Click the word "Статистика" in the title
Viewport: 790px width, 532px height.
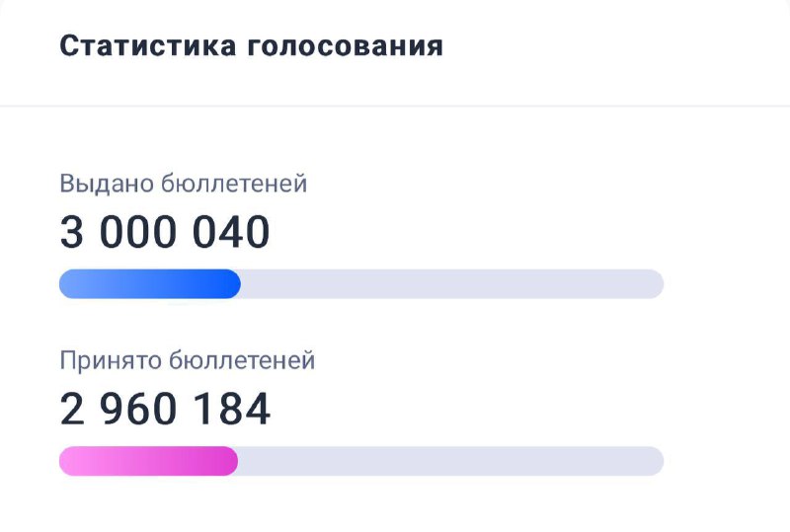[148, 45]
